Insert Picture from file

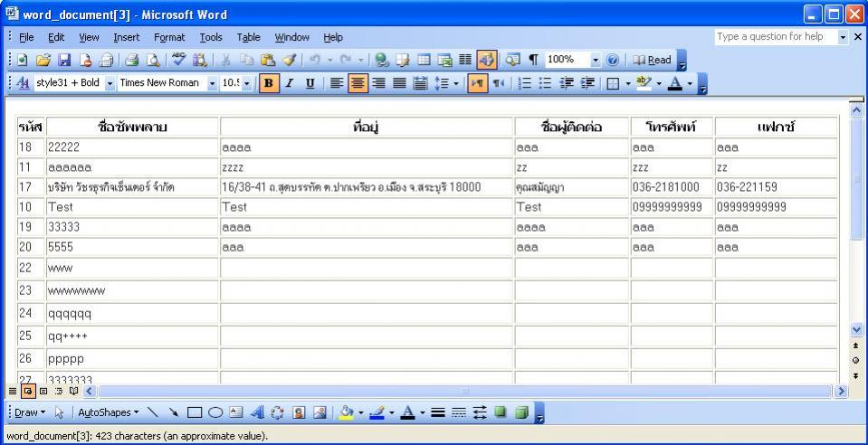point(320,412)
